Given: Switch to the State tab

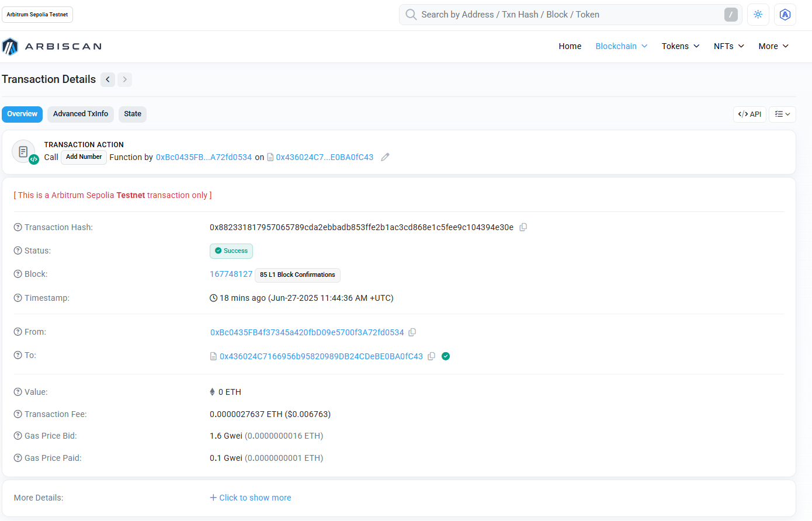Looking at the screenshot, I should click(133, 114).
